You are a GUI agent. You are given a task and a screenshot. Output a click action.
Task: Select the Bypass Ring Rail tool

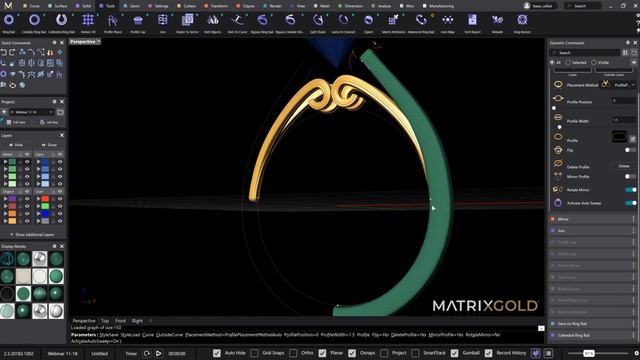262,23
